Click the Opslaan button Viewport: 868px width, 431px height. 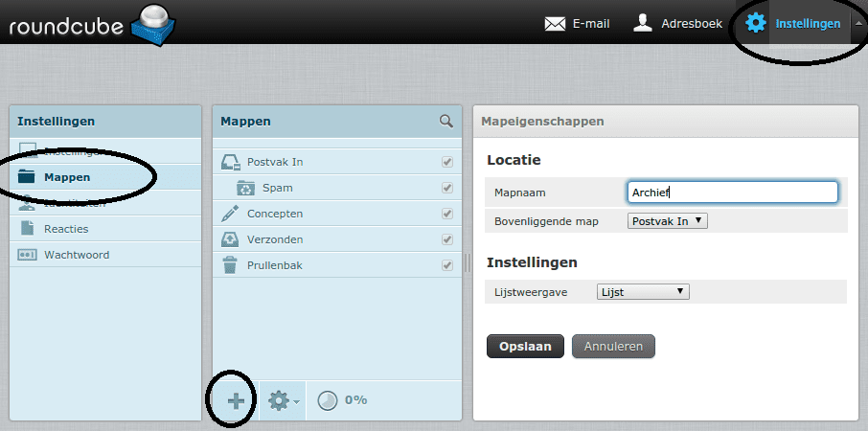pos(525,346)
